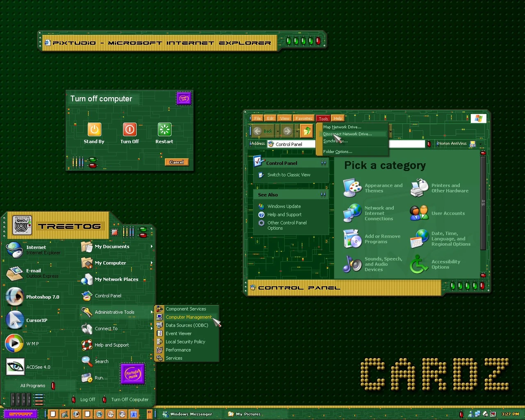Expand My Documents submenu arrow

click(x=151, y=247)
